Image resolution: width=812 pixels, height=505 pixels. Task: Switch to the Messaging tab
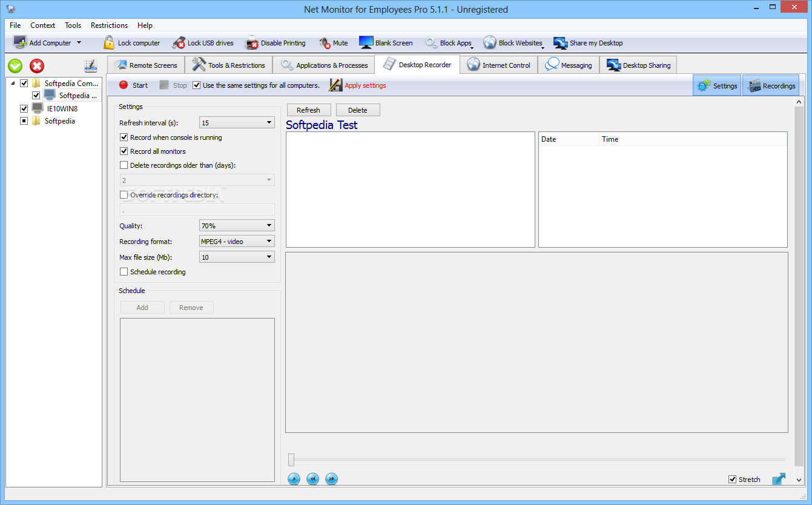pos(569,65)
